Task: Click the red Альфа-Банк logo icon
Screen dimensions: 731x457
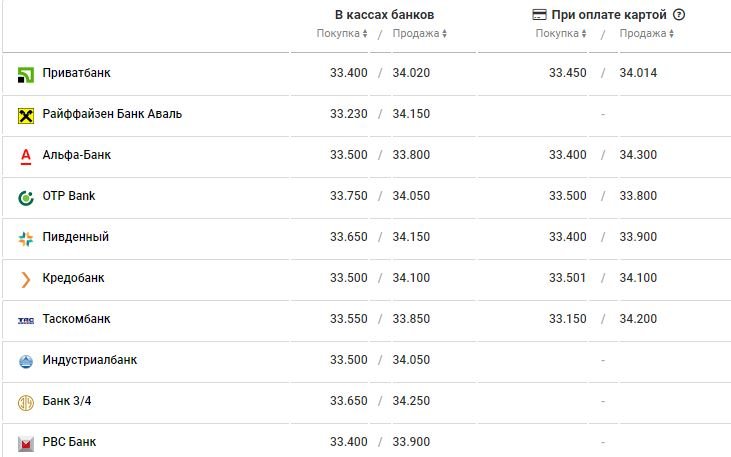Action: click(26, 157)
